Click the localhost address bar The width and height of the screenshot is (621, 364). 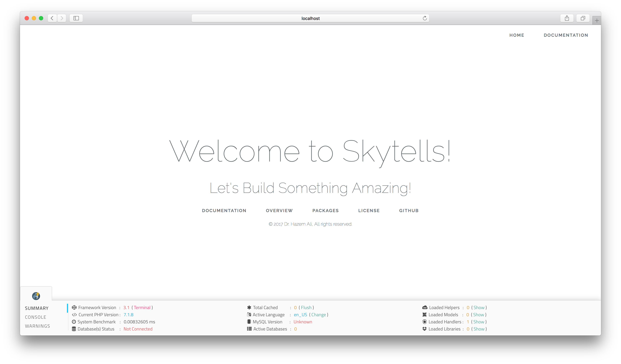[310, 18]
